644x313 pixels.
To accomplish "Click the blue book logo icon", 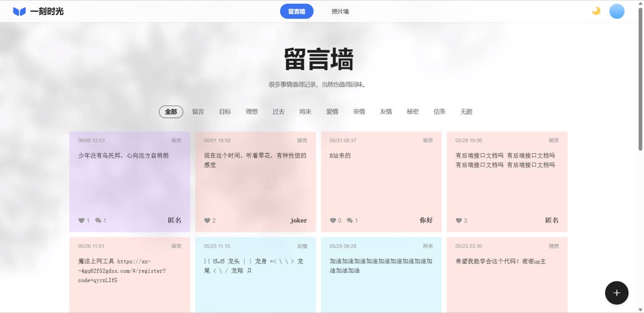I will click(19, 11).
